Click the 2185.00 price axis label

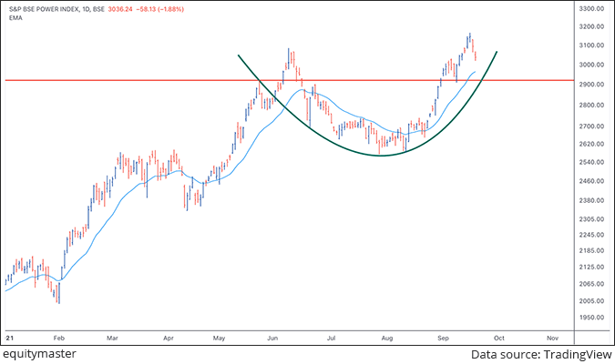click(x=591, y=251)
